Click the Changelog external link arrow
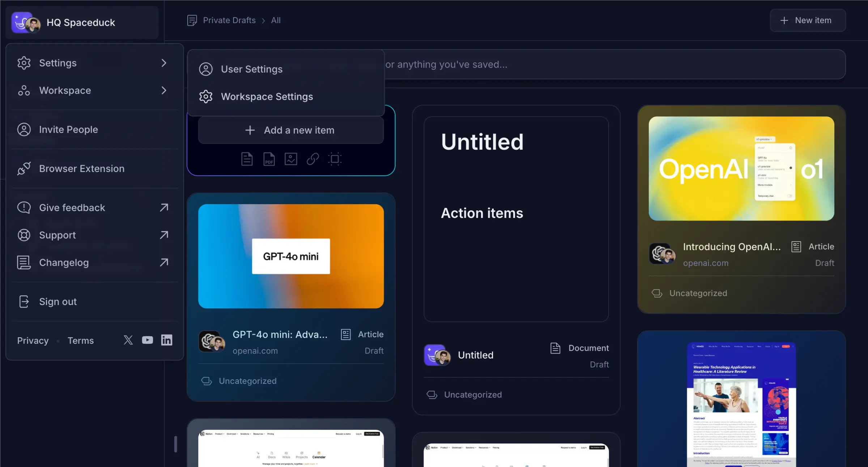Image resolution: width=868 pixels, height=467 pixels. click(164, 262)
